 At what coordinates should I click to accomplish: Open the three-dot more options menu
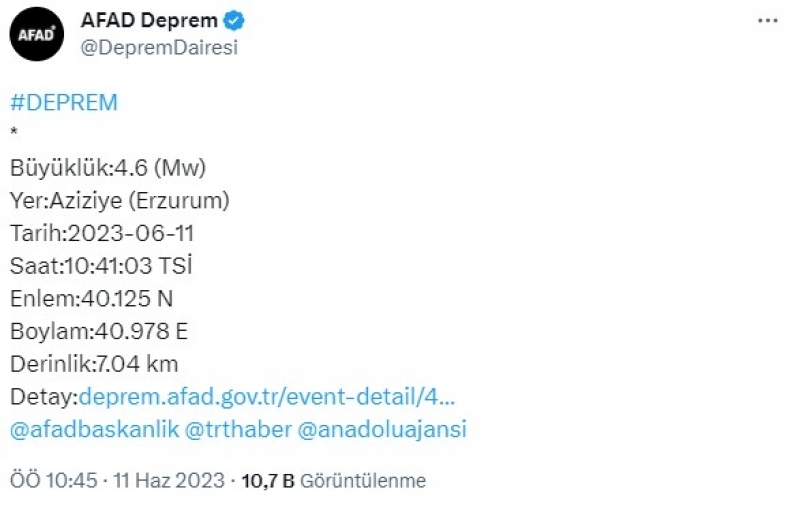click(x=767, y=21)
